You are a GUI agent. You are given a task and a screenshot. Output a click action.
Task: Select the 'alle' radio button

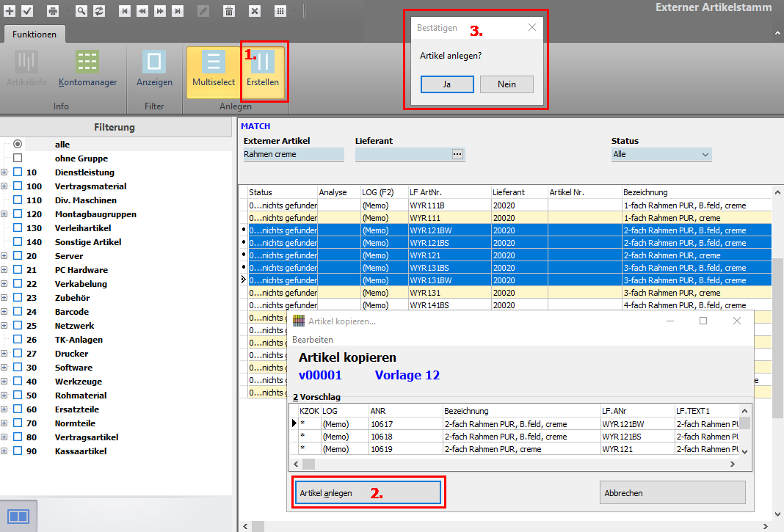click(x=18, y=145)
